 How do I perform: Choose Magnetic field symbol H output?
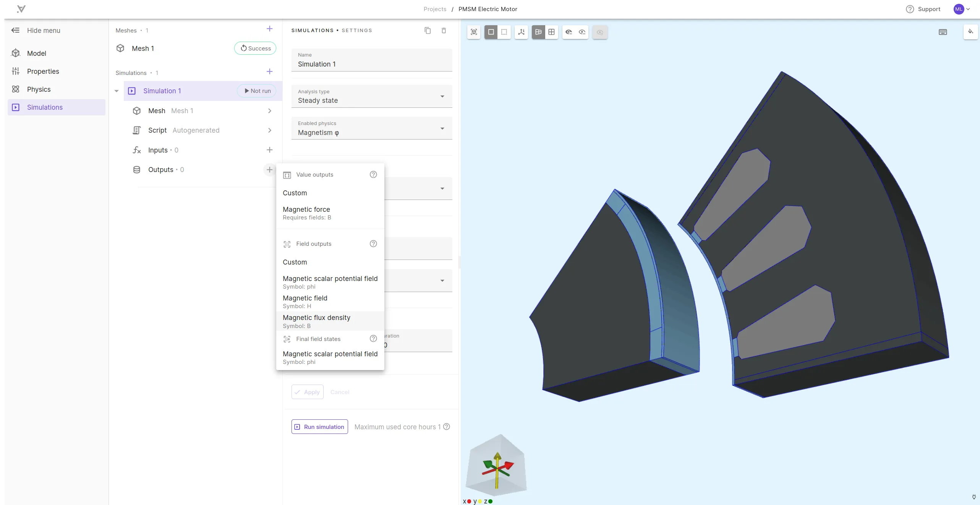coord(330,302)
